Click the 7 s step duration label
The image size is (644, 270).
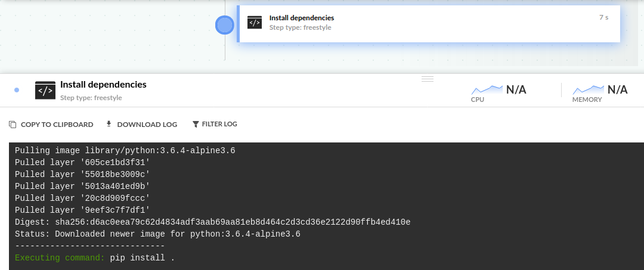click(603, 18)
